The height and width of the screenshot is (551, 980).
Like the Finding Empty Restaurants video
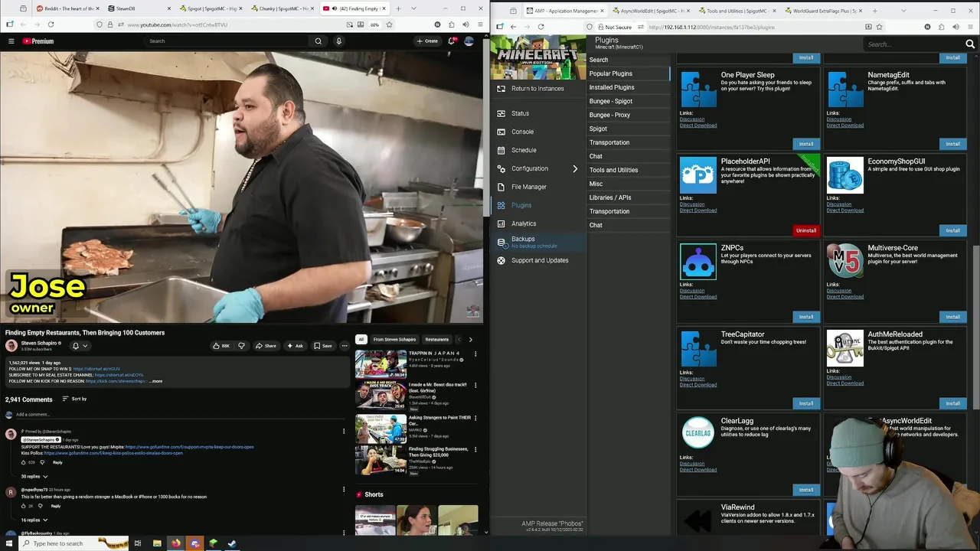tap(221, 346)
